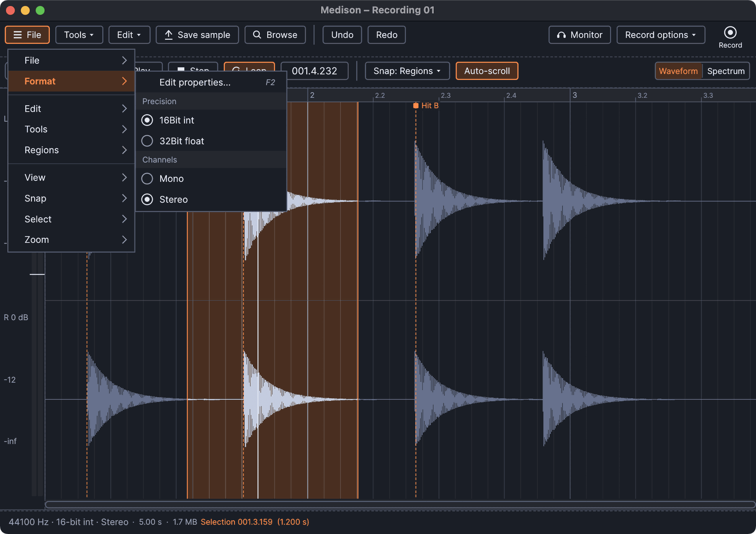This screenshot has width=756, height=534.
Task: Switch to Spectrum view
Action: point(726,71)
